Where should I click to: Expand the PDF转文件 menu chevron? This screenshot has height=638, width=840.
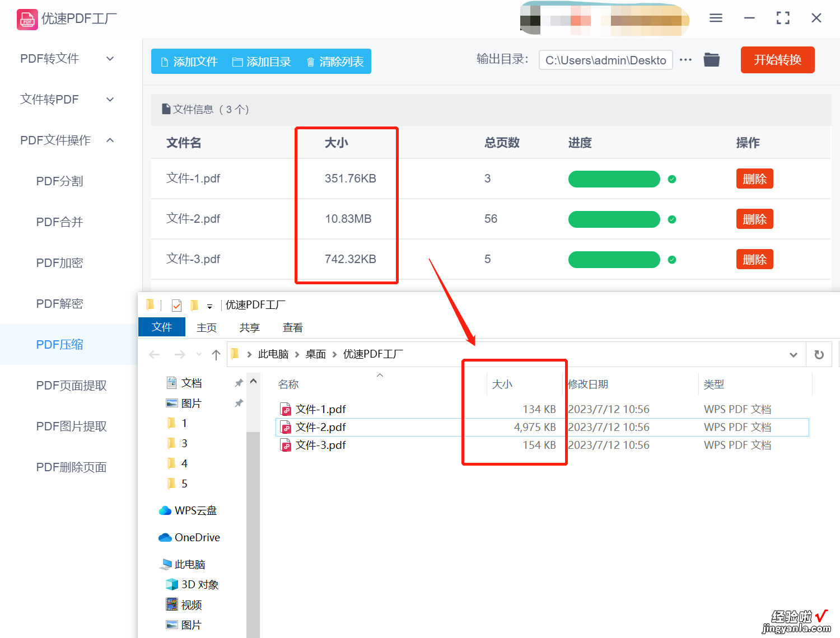[110, 59]
